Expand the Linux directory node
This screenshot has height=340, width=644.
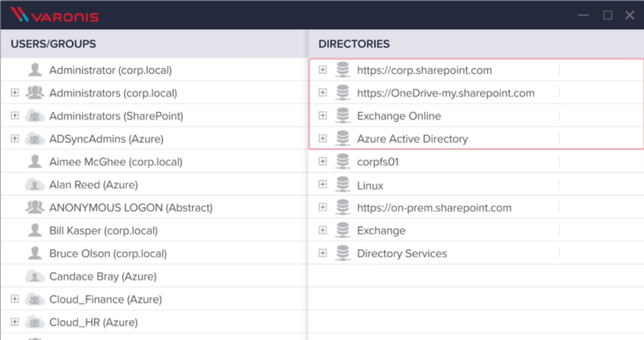click(323, 184)
